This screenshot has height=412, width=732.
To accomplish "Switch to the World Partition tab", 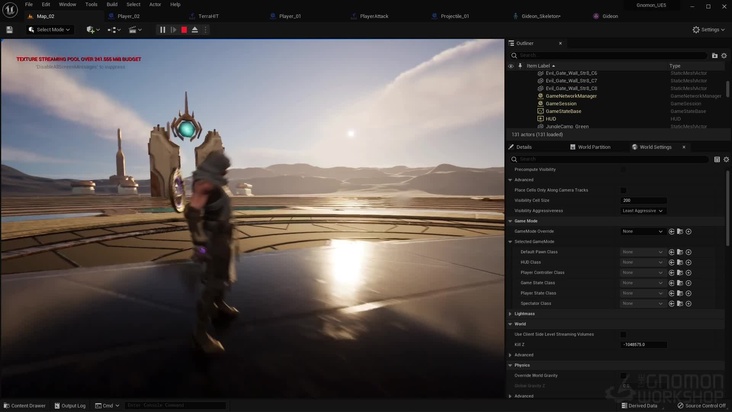I will coord(593,147).
